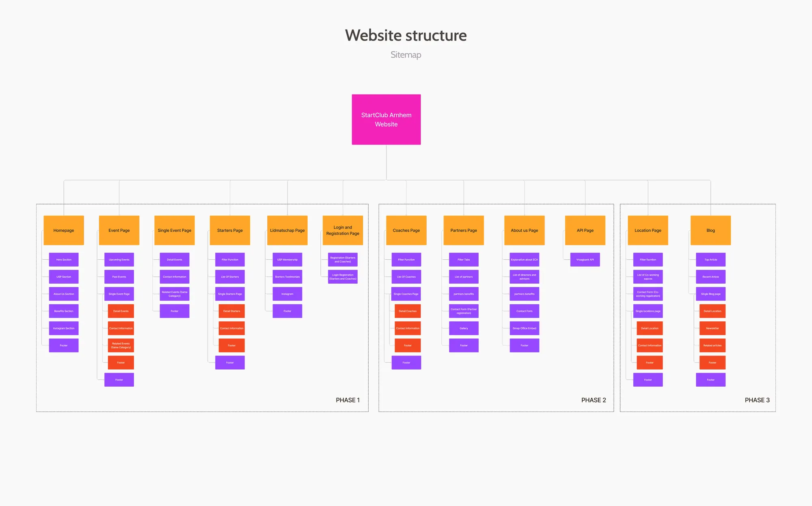Select the Contact Form (Co-working registration) box
This screenshot has height=506, width=812.
[x=648, y=294]
